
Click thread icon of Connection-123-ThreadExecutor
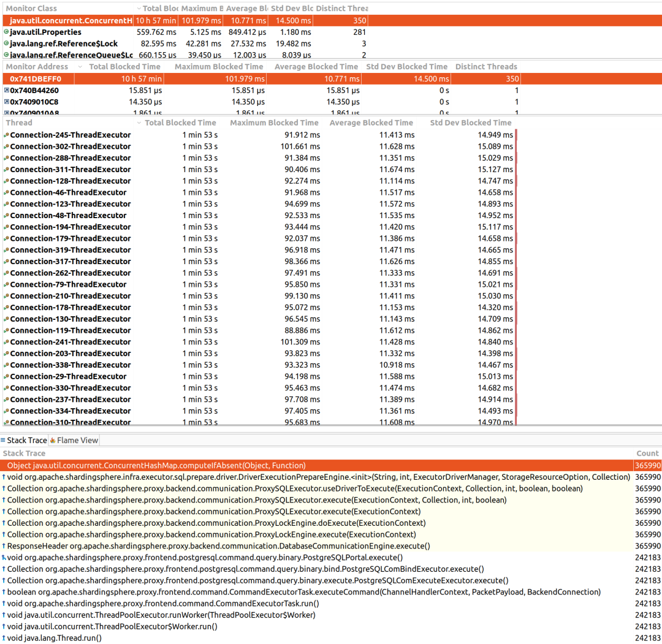[6, 204]
